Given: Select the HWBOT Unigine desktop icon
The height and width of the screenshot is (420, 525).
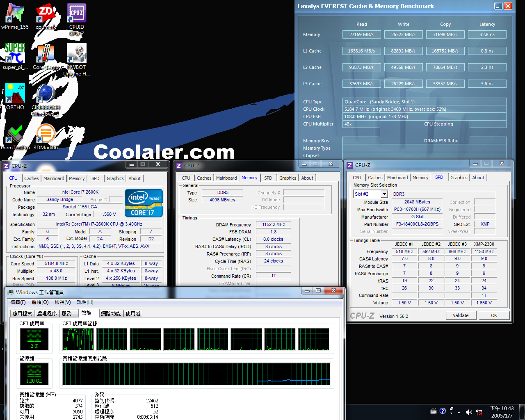Looking at the screenshot, I should (x=77, y=60).
